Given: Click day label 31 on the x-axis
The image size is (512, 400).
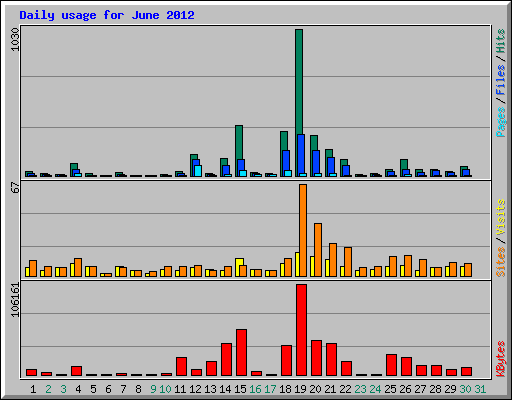Looking at the screenshot, I should (x=480, y=389).
